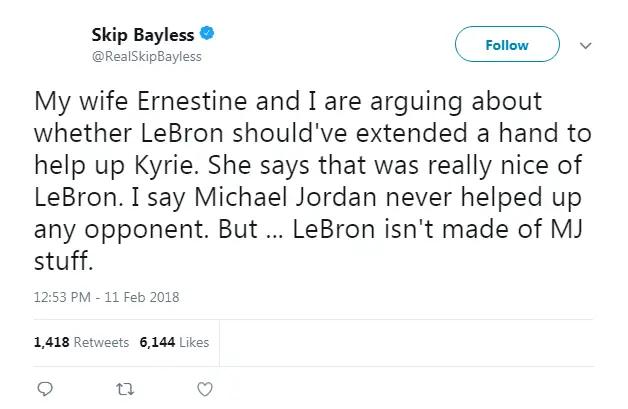Screen dimensions: 628x409
Task: Open the tweet options chevron beside Follow
Action: (x=586, y=45)
